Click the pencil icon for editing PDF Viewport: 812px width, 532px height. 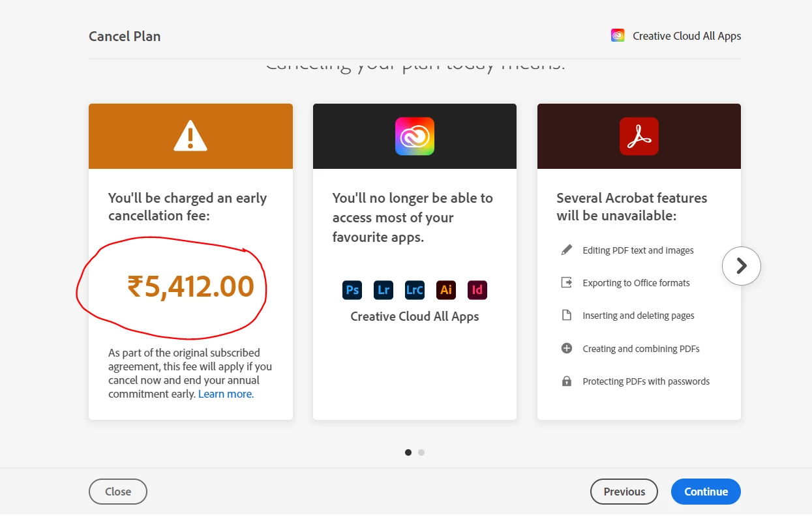pos(567,250)
